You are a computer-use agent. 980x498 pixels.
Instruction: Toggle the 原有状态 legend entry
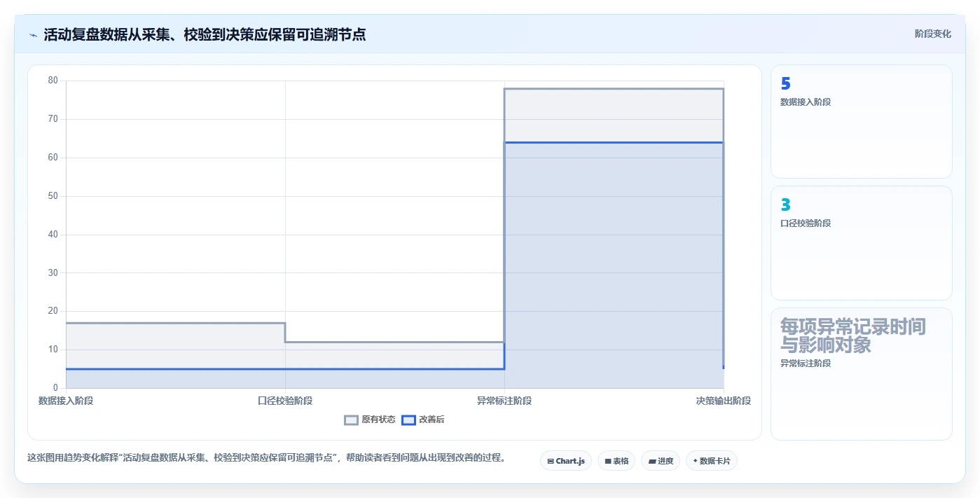370,420
